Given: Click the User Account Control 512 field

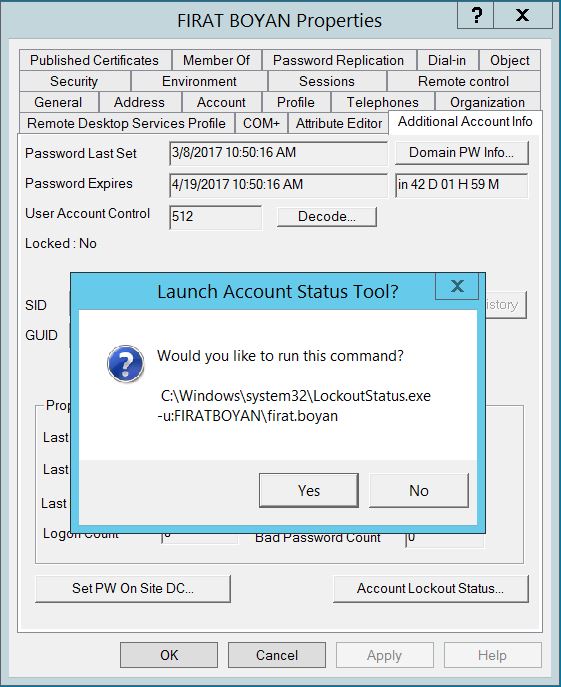Looking at the screenshot, I should click(216, 217).
